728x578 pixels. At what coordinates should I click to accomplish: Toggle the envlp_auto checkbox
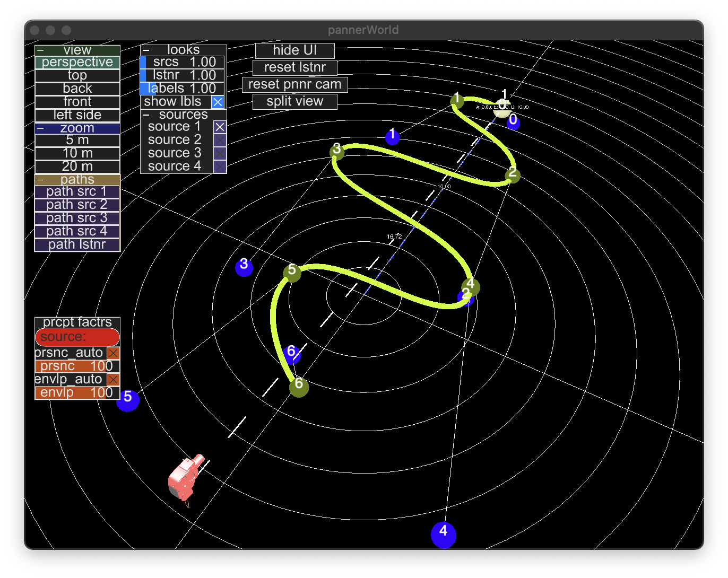click(113, 380)
